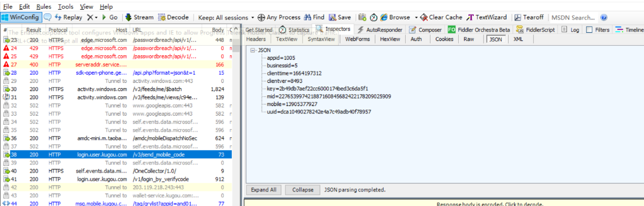The width and height of the screenshot is (644, 206).
Task: Click the Save toolbar button
Action: (x=340, y=17)
